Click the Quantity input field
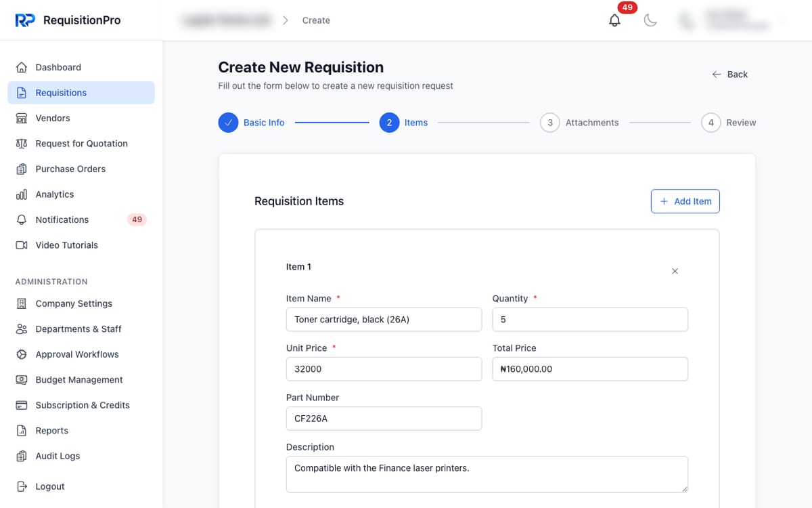The width and height of the screenshot is (812, 508). pyautogui.click(x=590, y=320)
